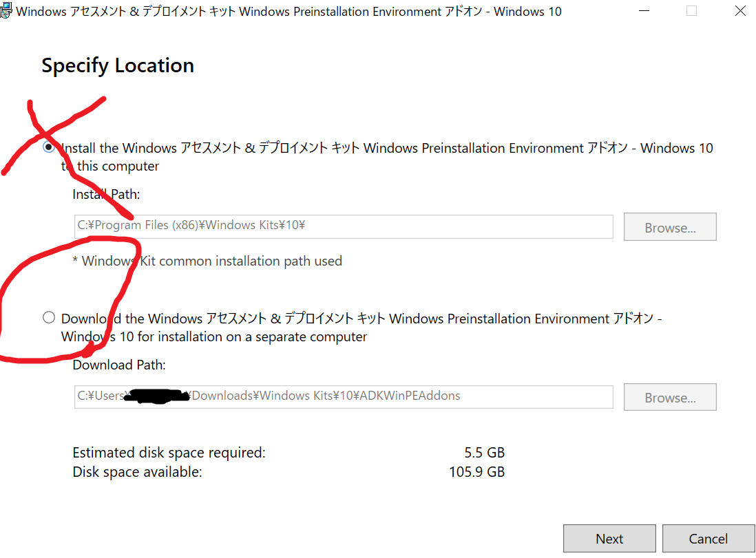Viewport: 756px width, 558px height.
Task: Click the Windows Kit common installation path note
Action: pyautogui.click(x=207, y=261)
